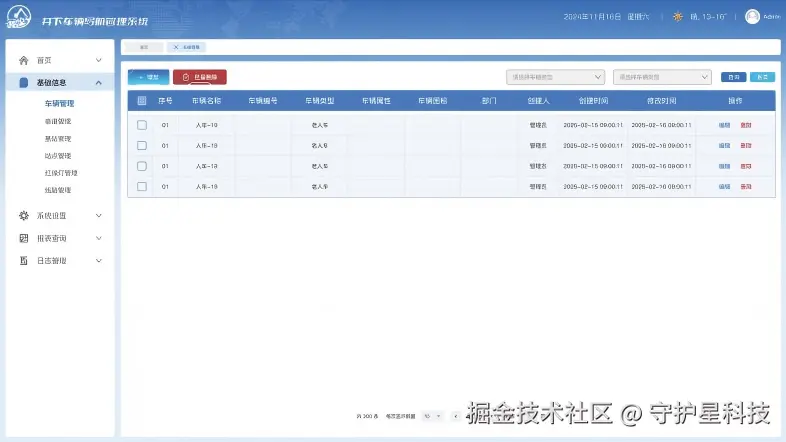Screen dimensions: 786x442
Task: Close the 车辆管理 tab using its X icon
Action: coord(175,47)
